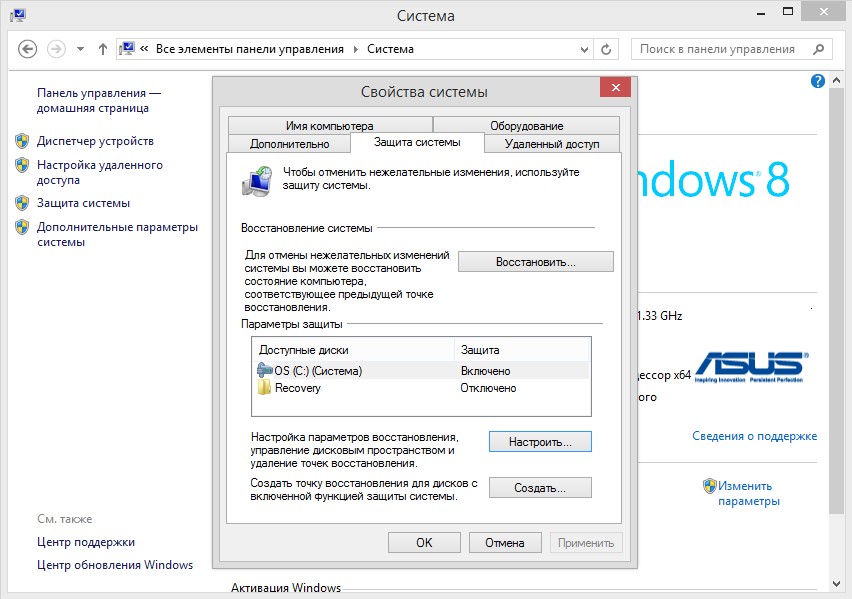Open 'Панель управления — домашняя страница' link

pos(99,101)
